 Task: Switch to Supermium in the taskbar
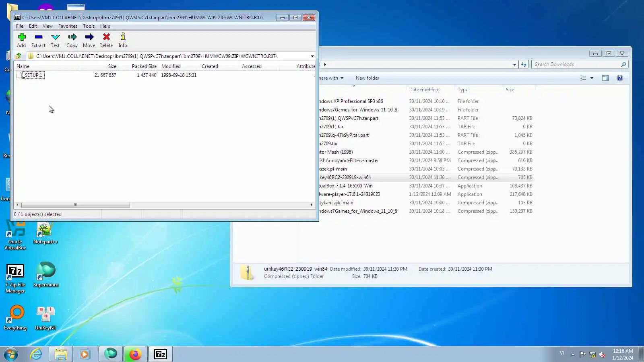point(110,354)
